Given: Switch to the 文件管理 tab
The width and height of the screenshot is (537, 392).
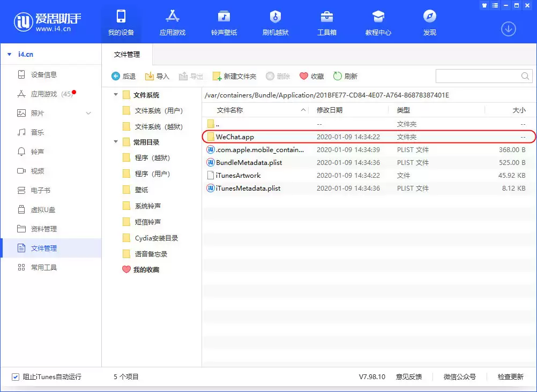Looking at the screenshot, I should pyautogui.click(x=126, y=55).
